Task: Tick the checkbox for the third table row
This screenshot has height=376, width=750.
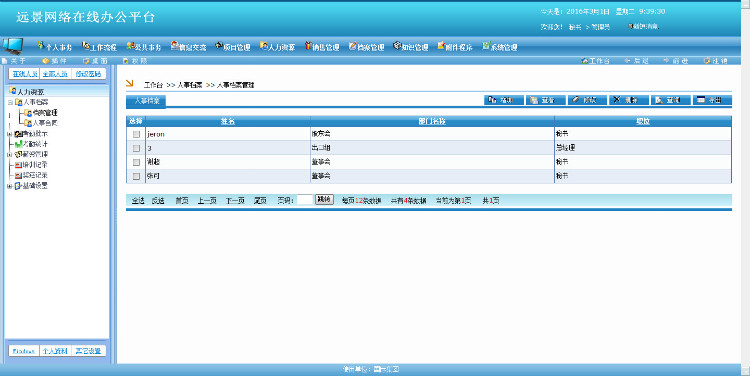Action: (x=136, y=162)
